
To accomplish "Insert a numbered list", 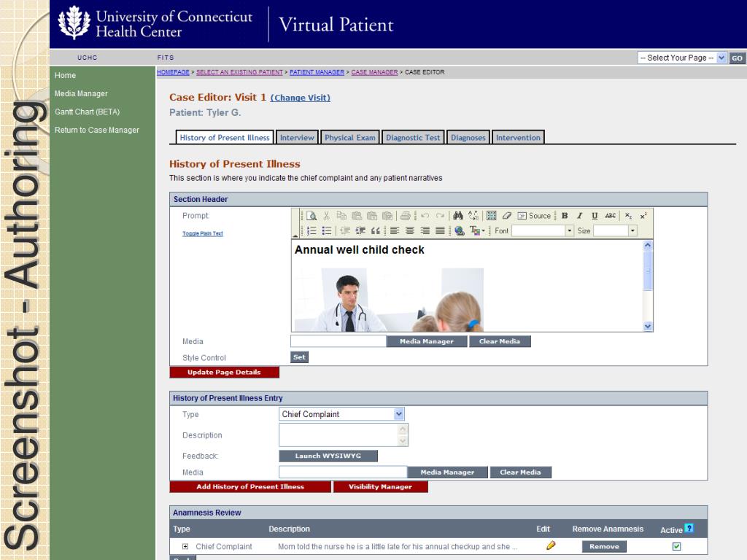I will [x=311, y=231].
